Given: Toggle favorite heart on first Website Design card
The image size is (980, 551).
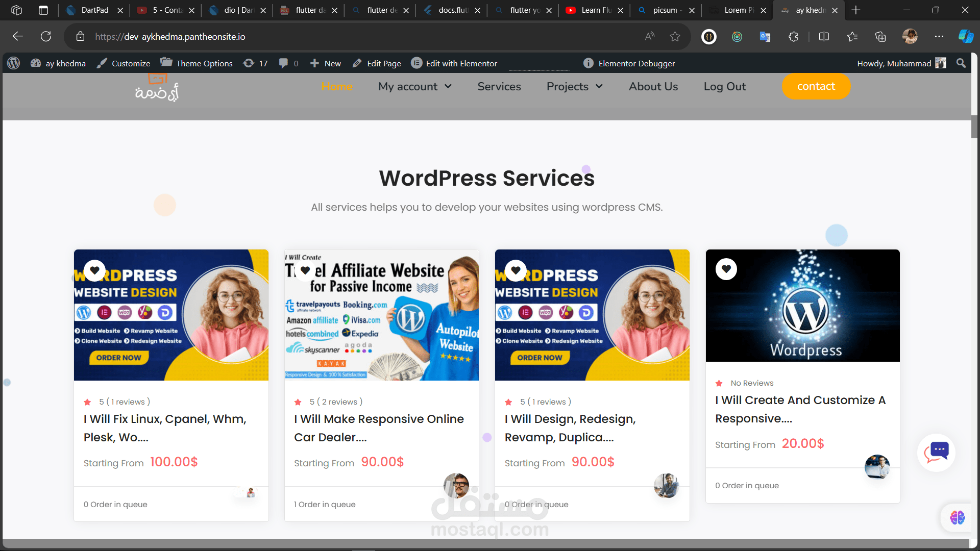Looking at the screenshot, I should (95, 270).
